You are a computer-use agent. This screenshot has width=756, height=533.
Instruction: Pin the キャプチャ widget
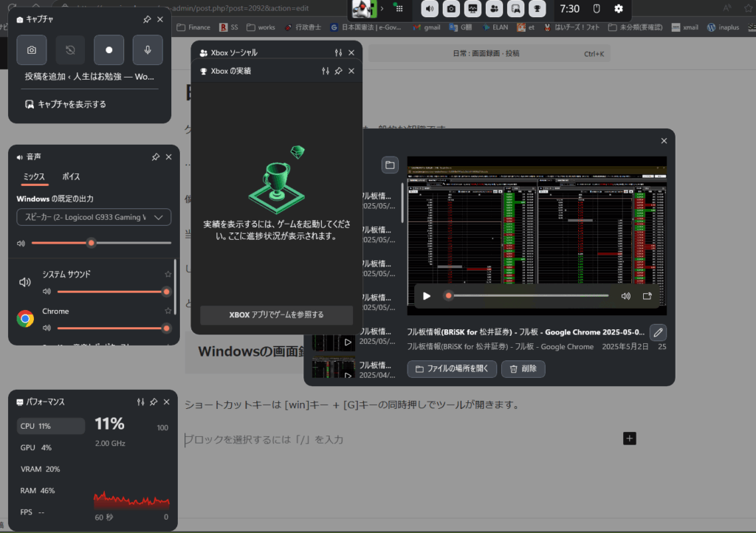pos(147,19)
